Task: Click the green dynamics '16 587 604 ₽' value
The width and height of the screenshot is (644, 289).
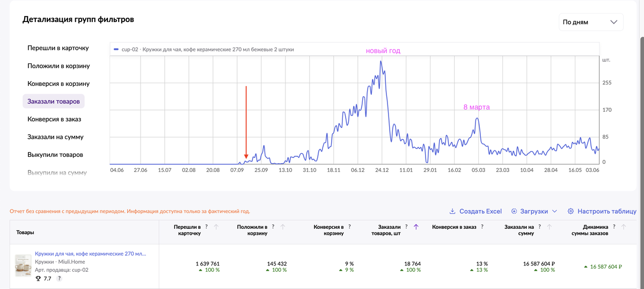Action: click(x=605, y=266)
